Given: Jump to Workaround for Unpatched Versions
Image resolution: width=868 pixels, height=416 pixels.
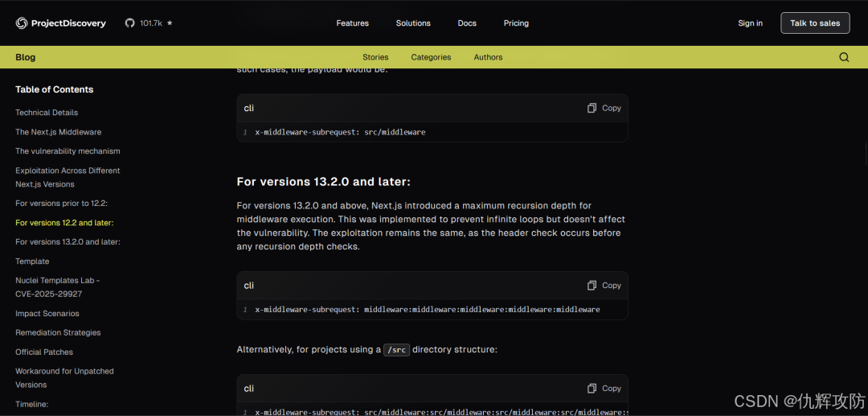Looking at the screenshot, I should 65,377.
